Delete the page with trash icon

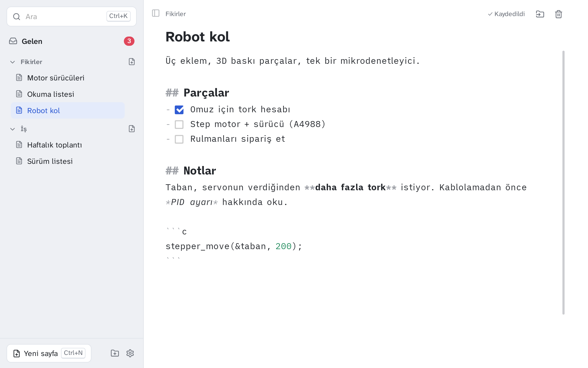[558, 14]
